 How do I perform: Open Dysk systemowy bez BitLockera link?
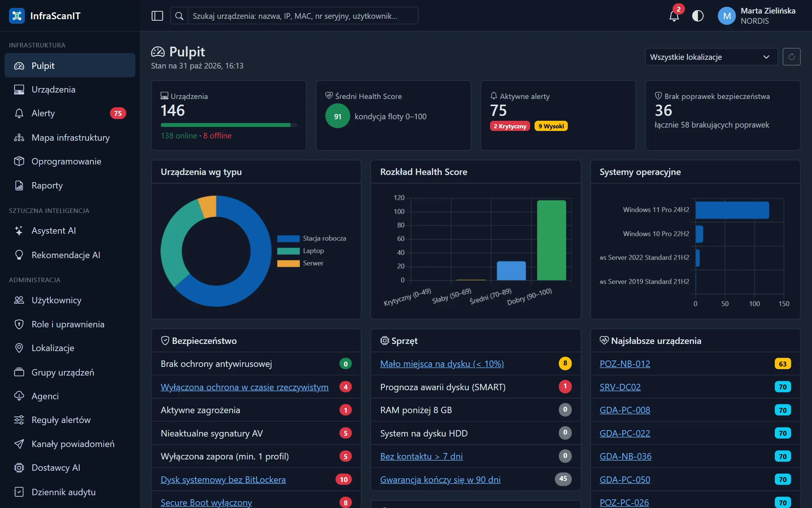point(223,480)
